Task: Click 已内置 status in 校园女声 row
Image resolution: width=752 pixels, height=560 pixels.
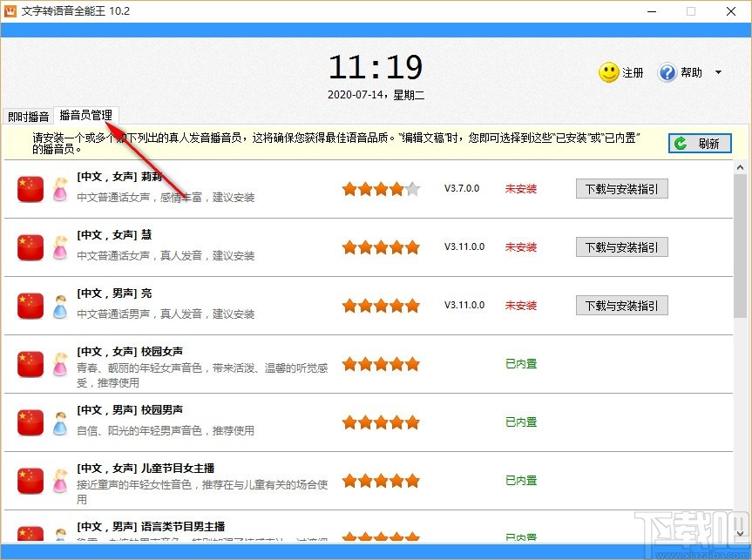Action: [x=521, y=364]
